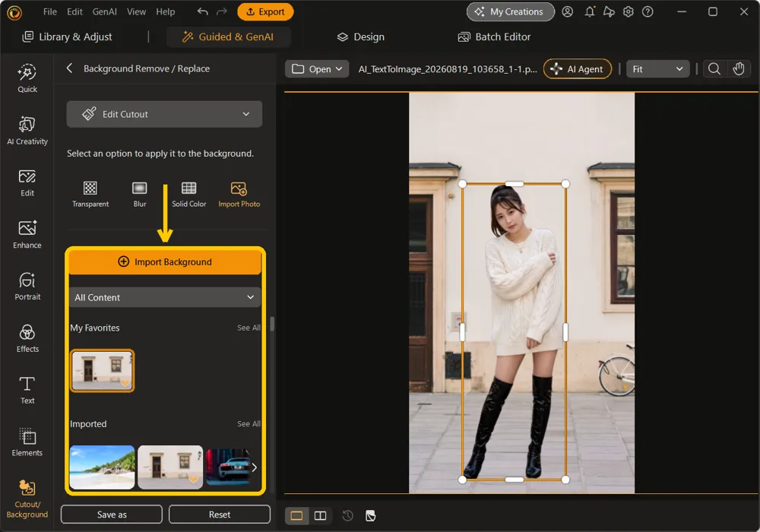
Task: Open the AI Creativity panel
Action: point(27,131)
